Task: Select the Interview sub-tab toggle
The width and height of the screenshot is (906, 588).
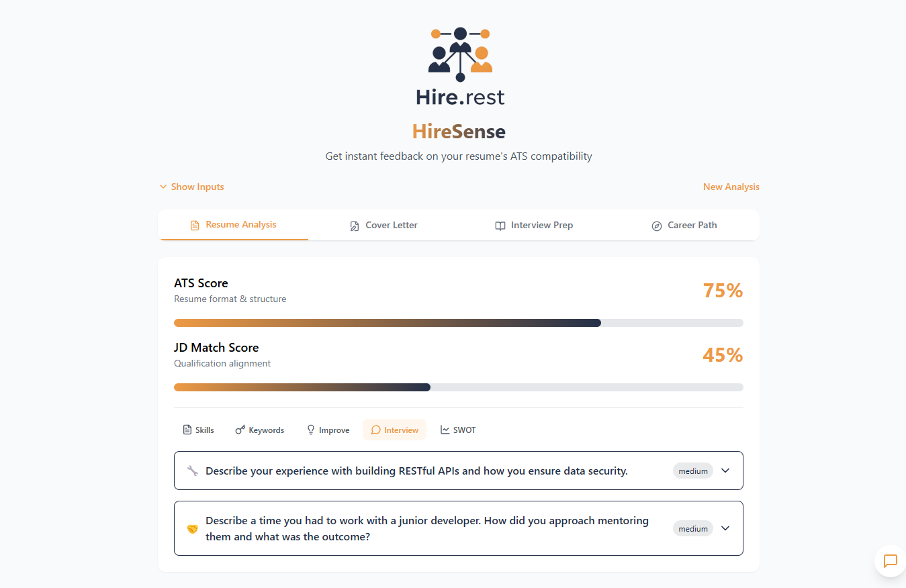Action: (x=394, y=429)
